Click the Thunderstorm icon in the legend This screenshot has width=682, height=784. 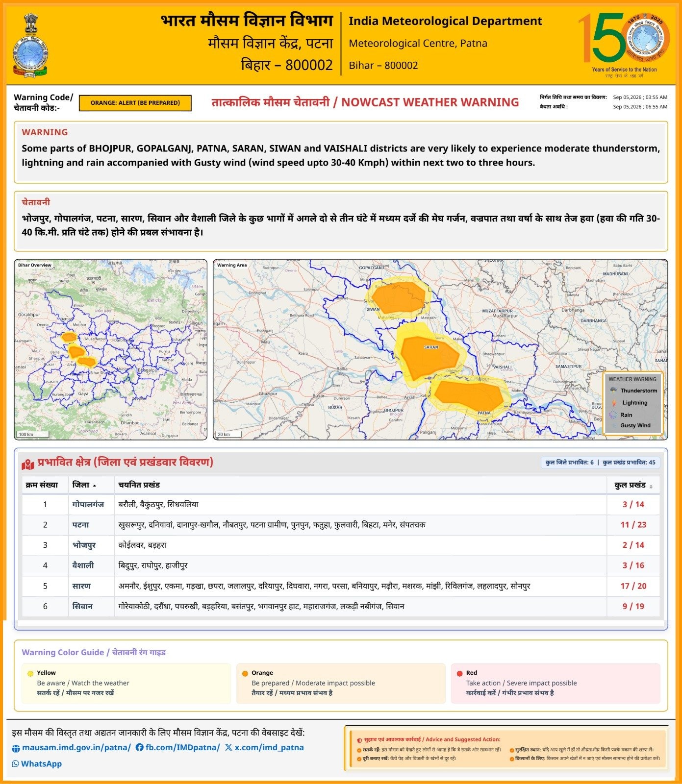pos(613,391)
